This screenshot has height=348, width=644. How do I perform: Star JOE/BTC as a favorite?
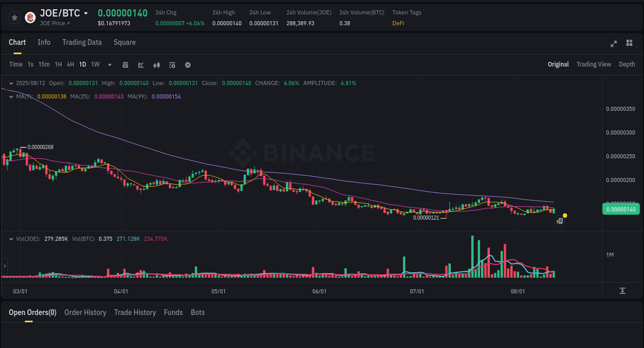coord(14,17)
